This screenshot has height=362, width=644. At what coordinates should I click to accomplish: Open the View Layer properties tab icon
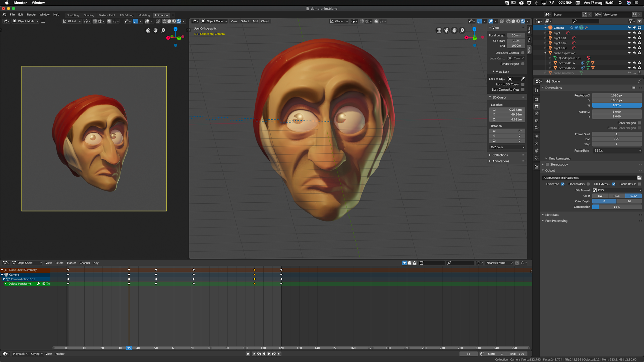coord(536,113)
